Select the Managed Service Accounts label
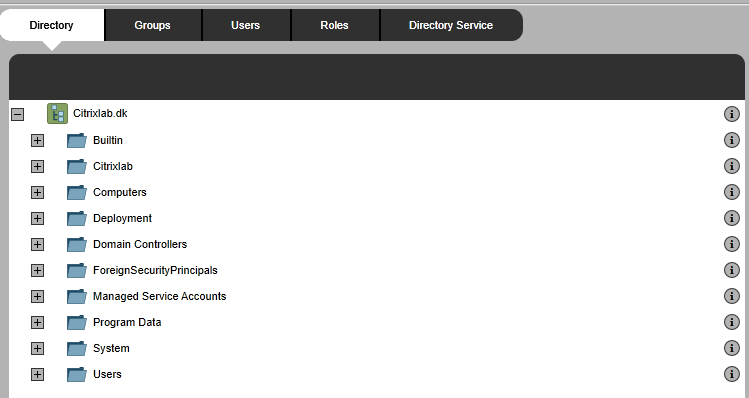The height and width of the screenshot is (398, 749). [160, 296]
